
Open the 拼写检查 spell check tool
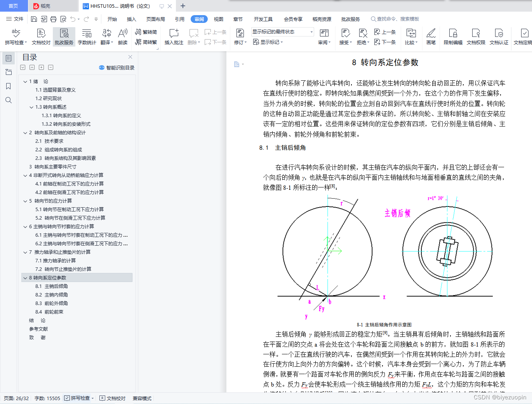(x=16, y=37)
